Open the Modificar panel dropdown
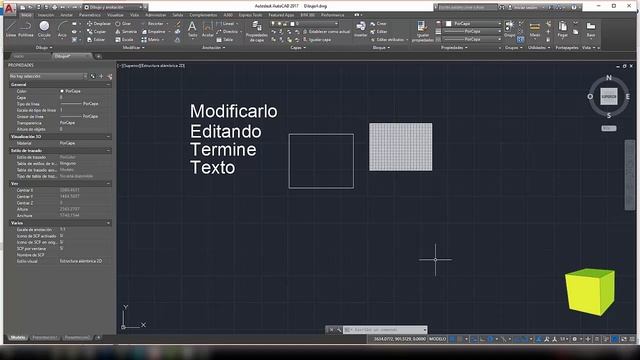 (133, 48)
